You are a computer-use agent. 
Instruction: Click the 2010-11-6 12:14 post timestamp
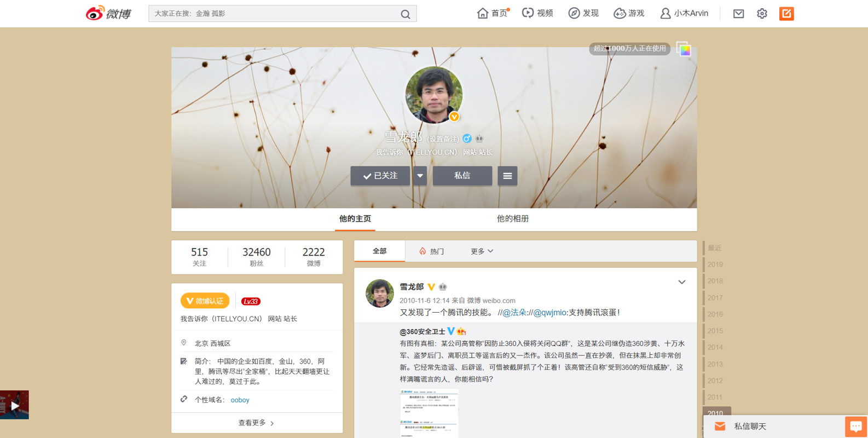click(424, 301)
